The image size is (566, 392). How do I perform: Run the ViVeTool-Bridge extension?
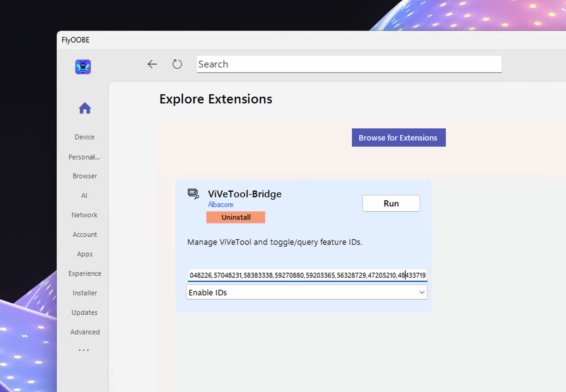click(x=391, y=203)
